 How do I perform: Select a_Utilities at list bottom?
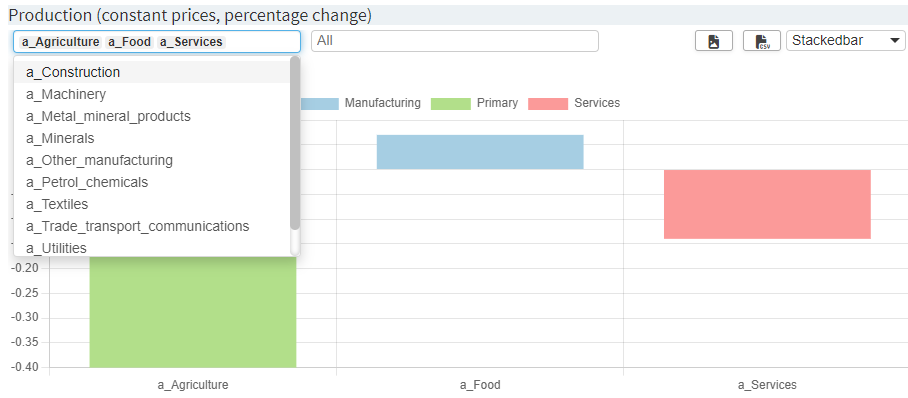point(152,248)
